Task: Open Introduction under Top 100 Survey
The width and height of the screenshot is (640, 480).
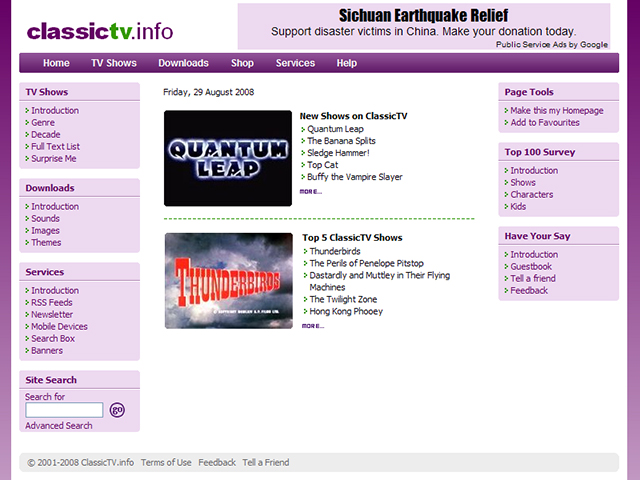Action: pos(534,171)
